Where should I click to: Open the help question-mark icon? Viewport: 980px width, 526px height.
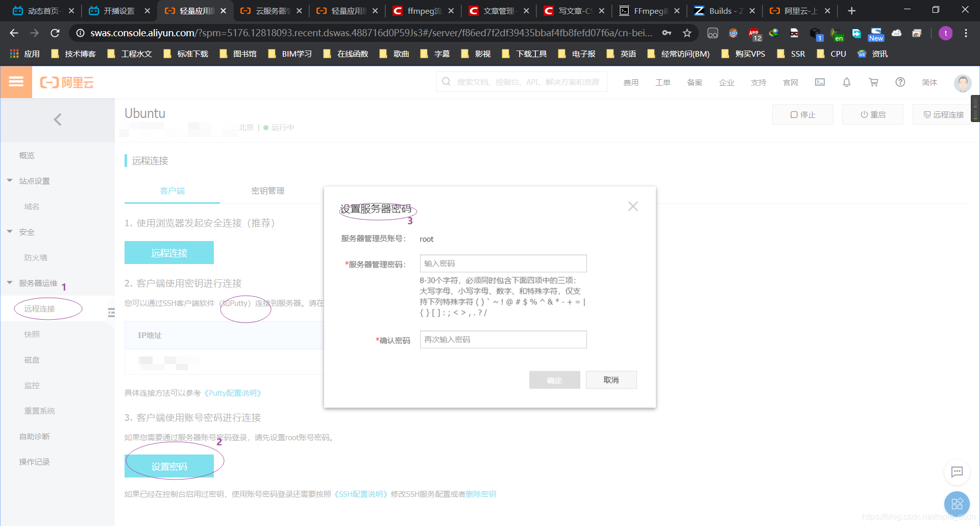pyautogui.click(x=900, y=82)
